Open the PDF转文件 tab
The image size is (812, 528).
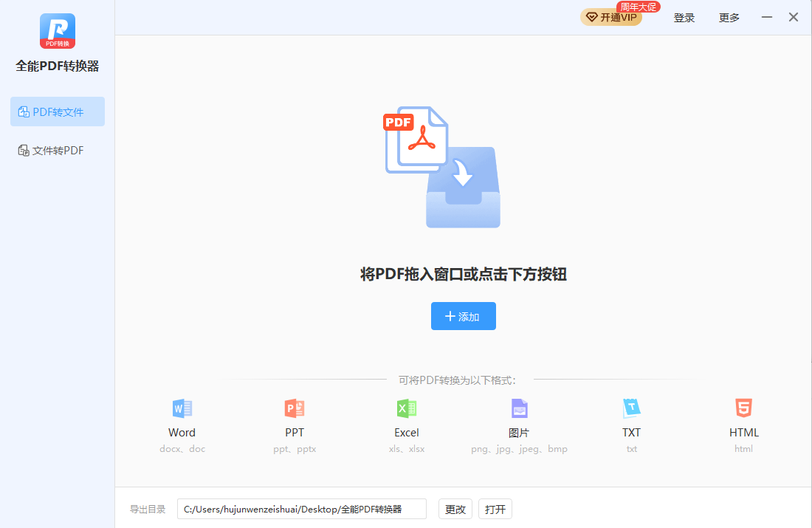click(x=58, y=112)
